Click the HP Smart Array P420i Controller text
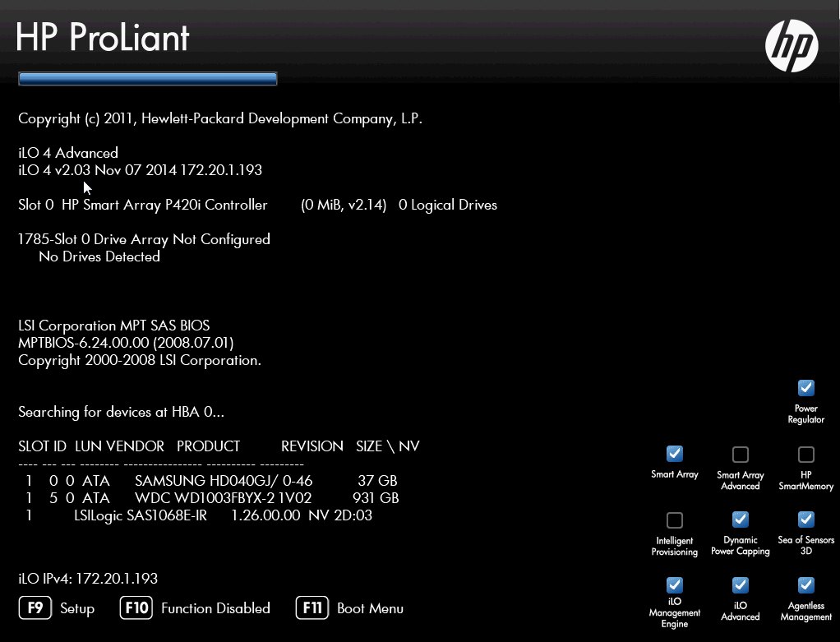The image size is (840, 642). pos(164,205)
